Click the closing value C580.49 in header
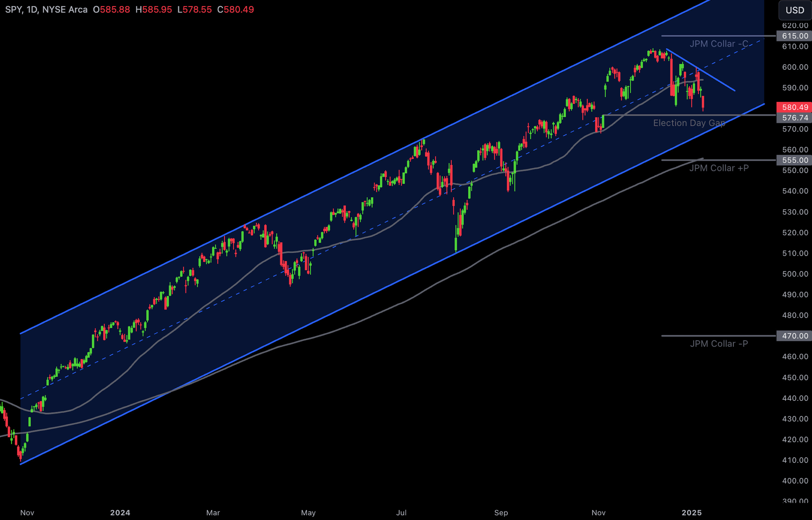 [x=235, y=9]
